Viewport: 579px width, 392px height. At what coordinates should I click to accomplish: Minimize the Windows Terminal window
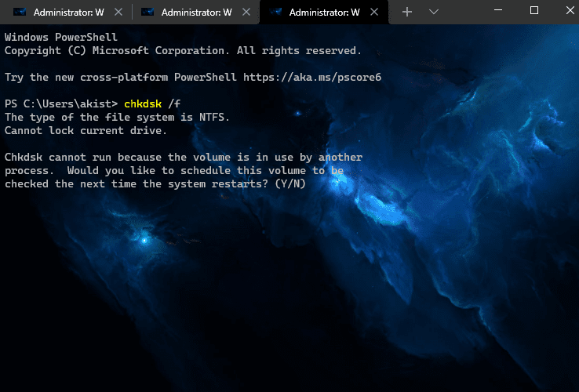(498, 10)
